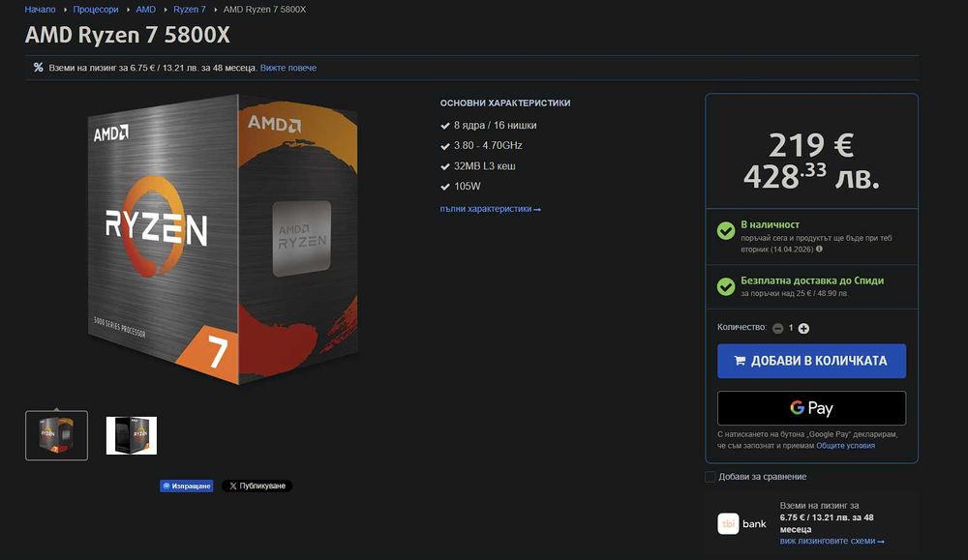
Task: Click 'Безплатна доставка до Спиди' label
Action: 812,280
